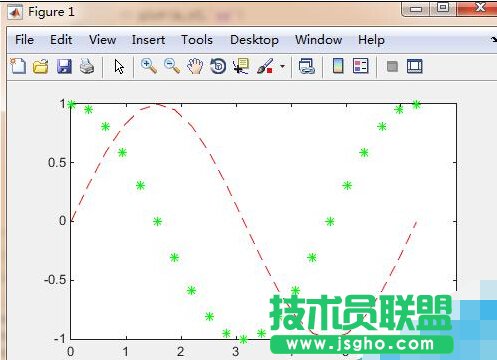Image resolution: width=497 pixels, height=360 pixels.
Task: Click the New Figure icon
Action: (18, 66)
